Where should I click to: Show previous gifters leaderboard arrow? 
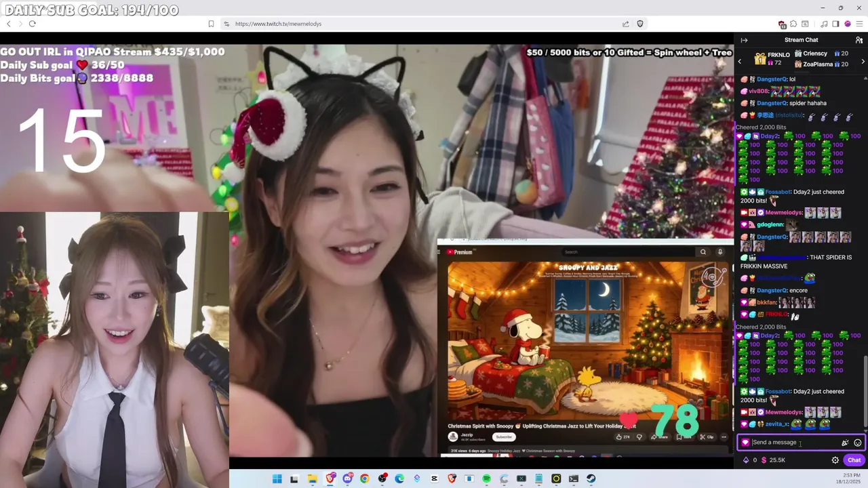pyautogui.click(x=740, y=61)
